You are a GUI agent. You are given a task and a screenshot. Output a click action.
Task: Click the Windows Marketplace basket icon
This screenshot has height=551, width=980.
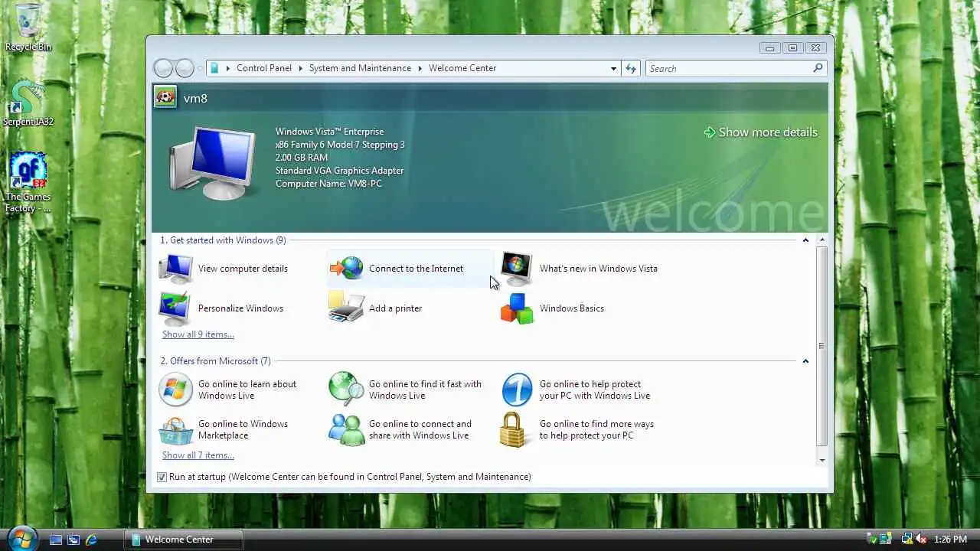coord(175,429)
